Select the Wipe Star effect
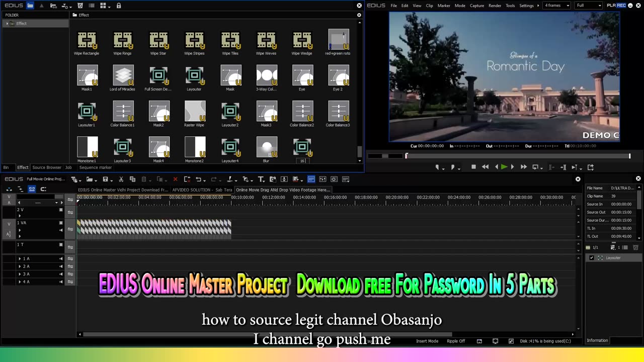644x362 pixels. tap(158, 43)
